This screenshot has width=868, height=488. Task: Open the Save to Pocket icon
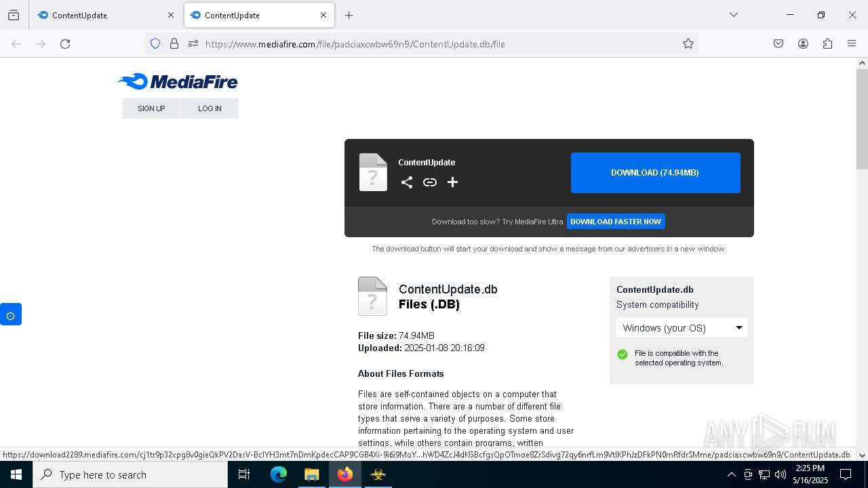coord(778,44)
